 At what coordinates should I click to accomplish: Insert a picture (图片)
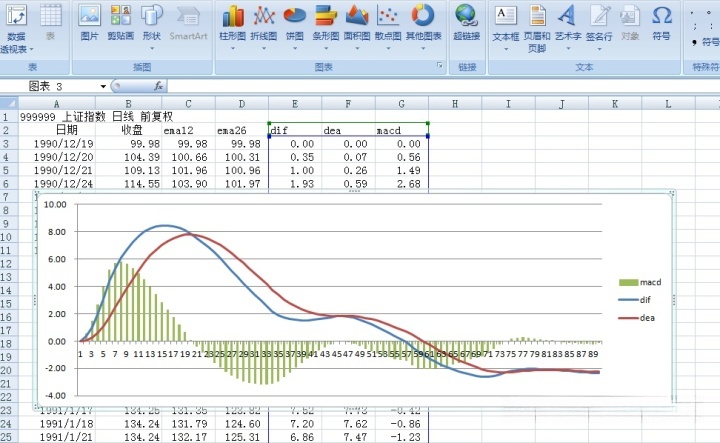click(89, 22)
